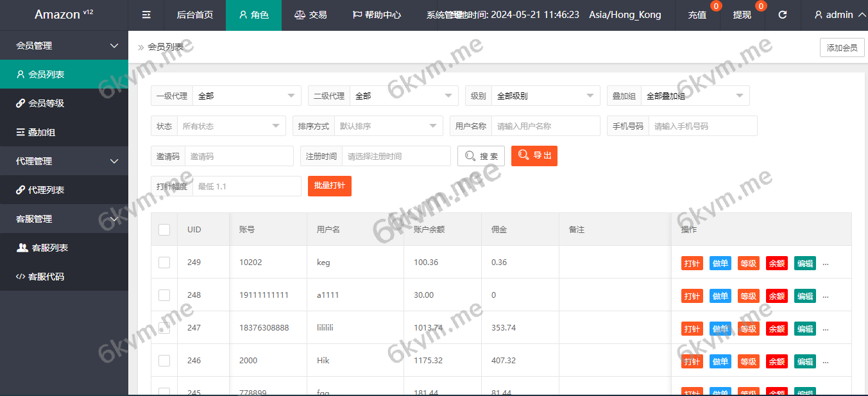Switch to the 交易 top menu
This screenshot has width=868, height=396.
click(x=311, y=15)
